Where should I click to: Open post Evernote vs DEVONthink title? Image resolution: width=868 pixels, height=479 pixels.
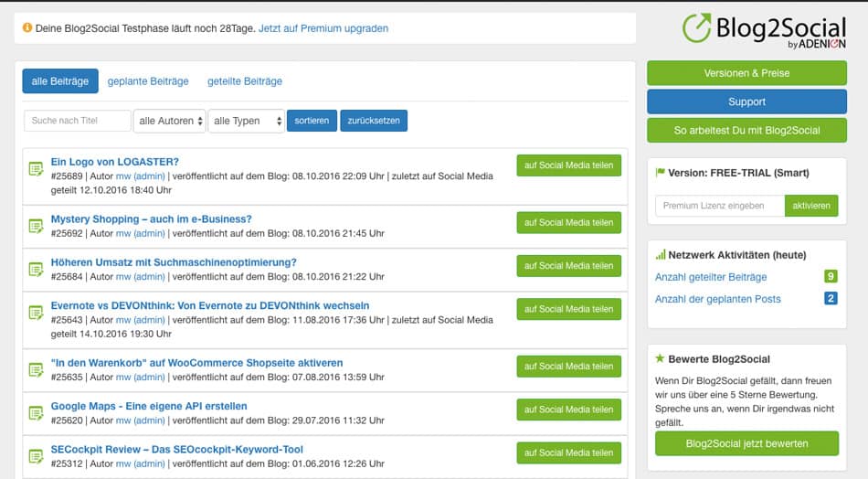210,305
